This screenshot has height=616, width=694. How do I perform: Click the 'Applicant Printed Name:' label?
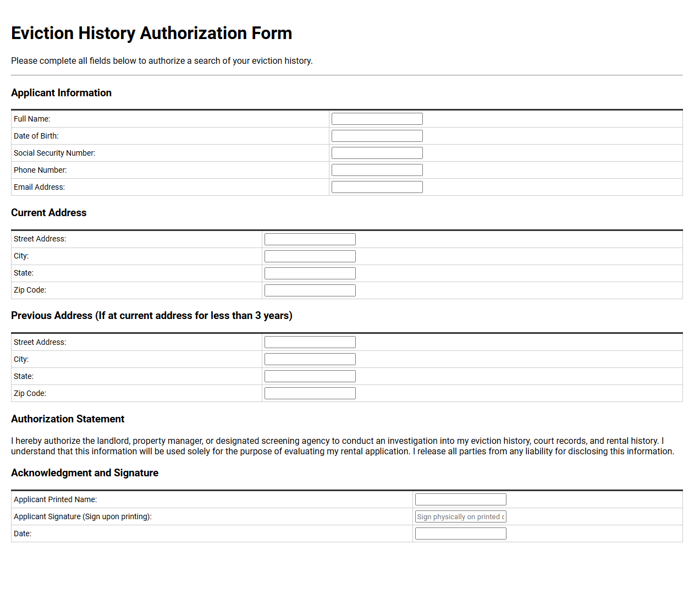56,499
